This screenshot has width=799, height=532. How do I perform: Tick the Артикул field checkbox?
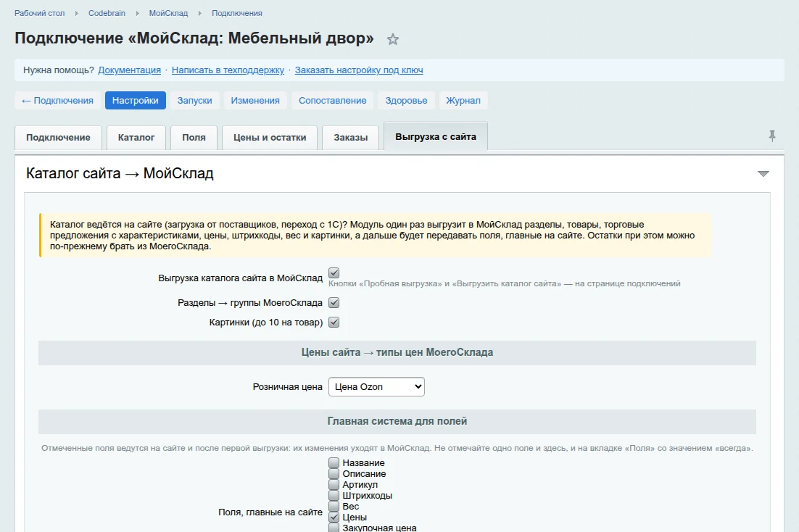334,485
